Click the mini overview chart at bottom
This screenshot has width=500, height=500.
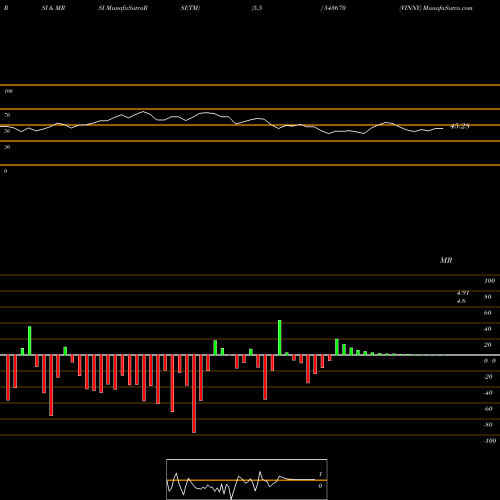pyautogui.click(x=247, y=479)
